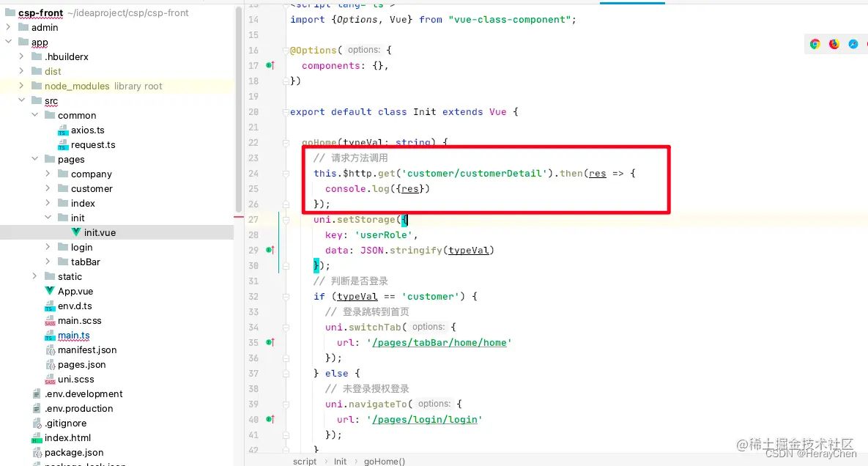Expand the dist folder

(x=21, y=71)
